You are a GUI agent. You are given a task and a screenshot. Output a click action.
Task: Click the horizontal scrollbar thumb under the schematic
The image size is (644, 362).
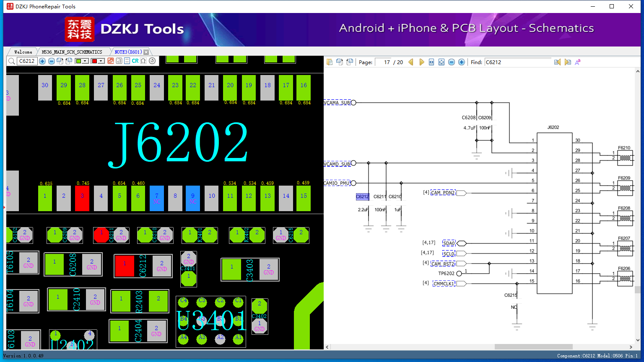tap(533, 347)
